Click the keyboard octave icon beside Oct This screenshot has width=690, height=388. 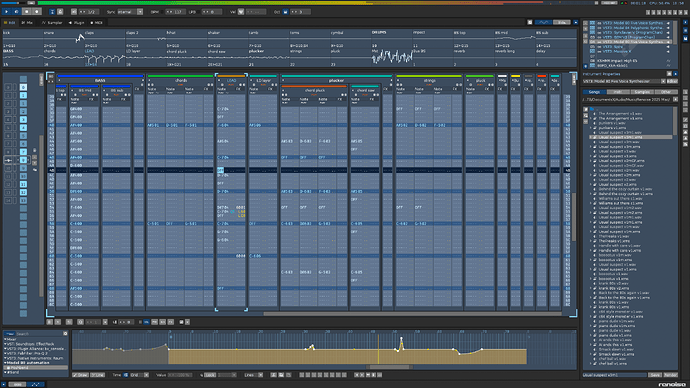click(286, 12)
